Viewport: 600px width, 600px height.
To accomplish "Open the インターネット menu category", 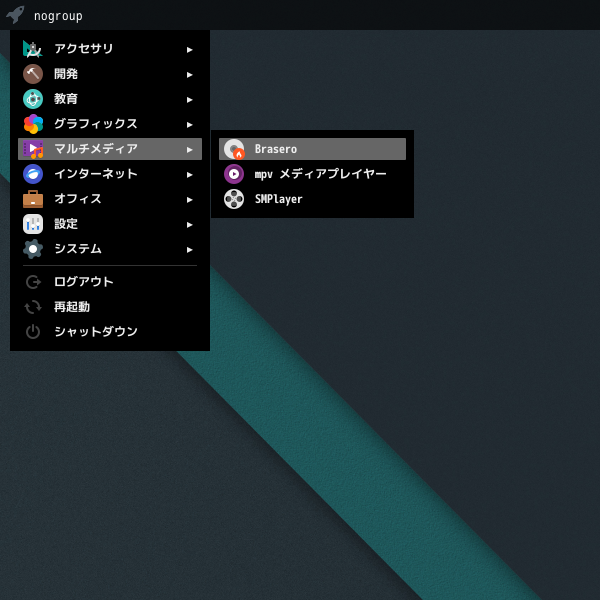I will 110,174.
